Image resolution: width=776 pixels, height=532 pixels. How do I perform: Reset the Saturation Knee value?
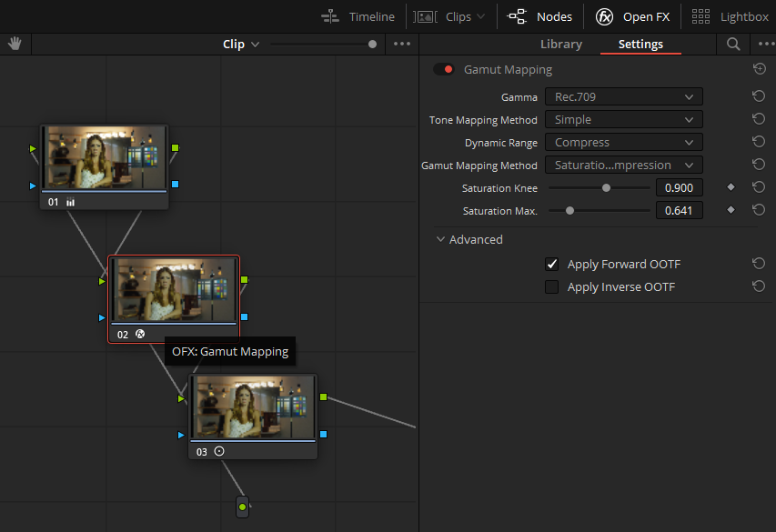(x=759, y=187)
